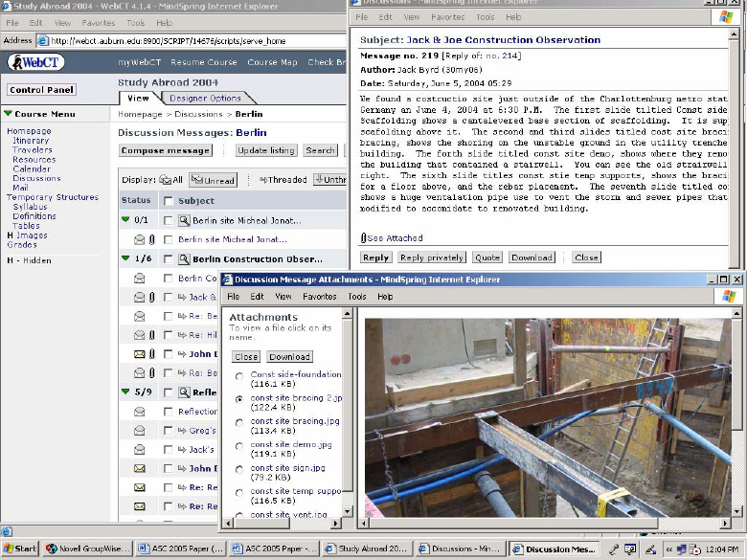Open Help menu in Discussions message window

513,17
